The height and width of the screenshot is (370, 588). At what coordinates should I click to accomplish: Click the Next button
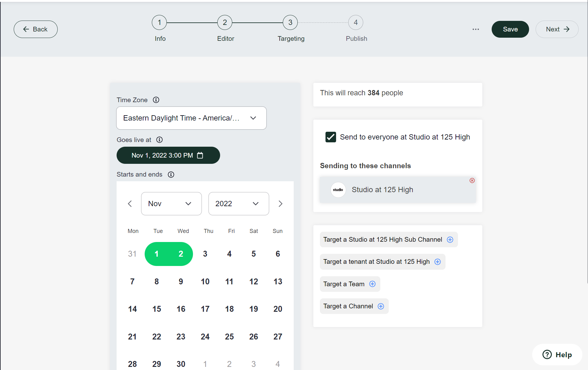557,29
